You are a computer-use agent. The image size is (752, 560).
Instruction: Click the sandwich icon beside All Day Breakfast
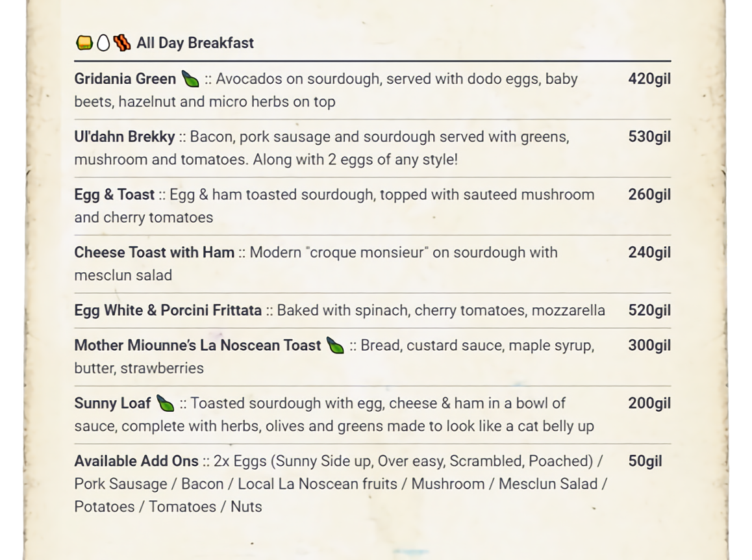pos(84,44)
